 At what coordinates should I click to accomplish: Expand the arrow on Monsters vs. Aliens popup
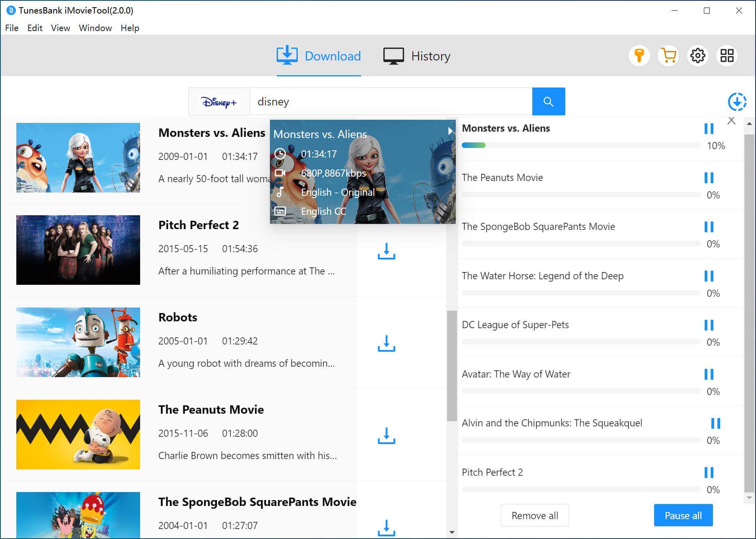pos(450,131)
